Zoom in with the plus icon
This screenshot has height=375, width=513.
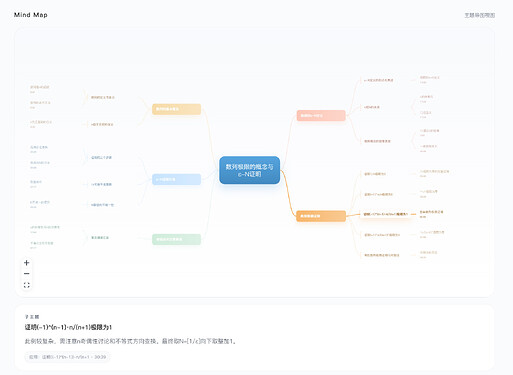coord(27,263)
